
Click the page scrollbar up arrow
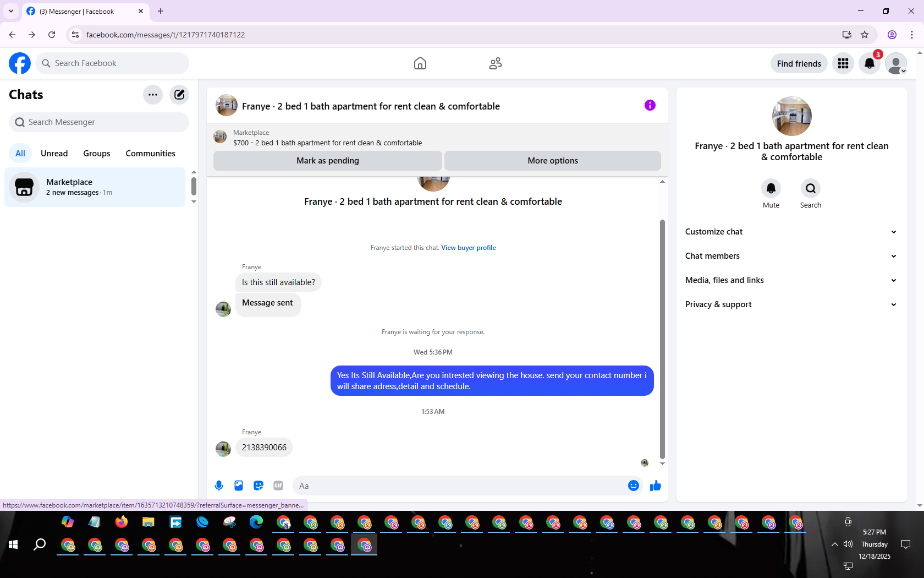[x=920, y=53]
